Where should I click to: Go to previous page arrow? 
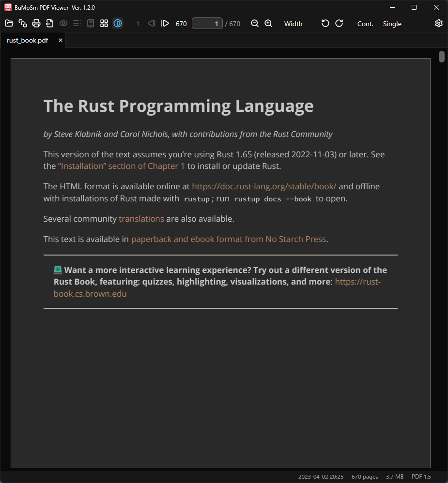tap(152, 23)
